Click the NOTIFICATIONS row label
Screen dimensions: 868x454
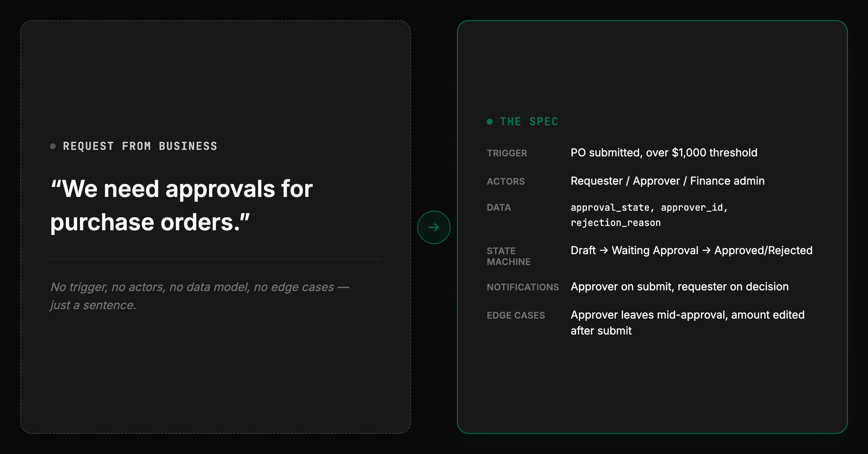(523, 287)
